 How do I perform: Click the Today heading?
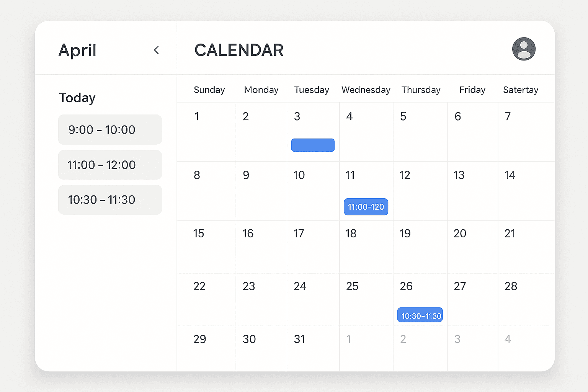tap(77, 98)
